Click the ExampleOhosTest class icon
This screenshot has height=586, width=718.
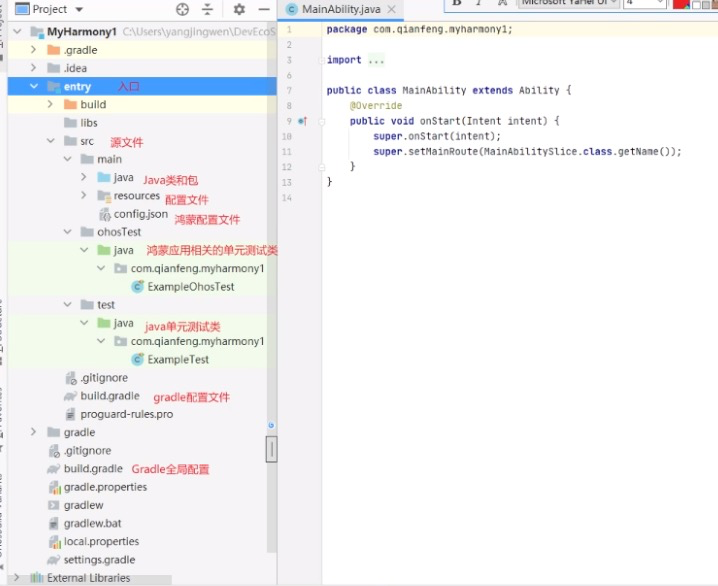[x=138, y=287]
